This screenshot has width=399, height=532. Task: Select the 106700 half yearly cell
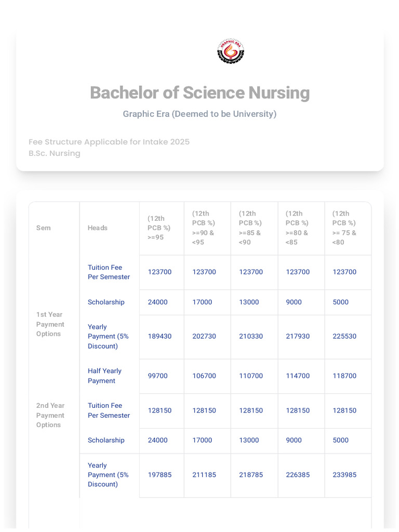tap(204, 376)
